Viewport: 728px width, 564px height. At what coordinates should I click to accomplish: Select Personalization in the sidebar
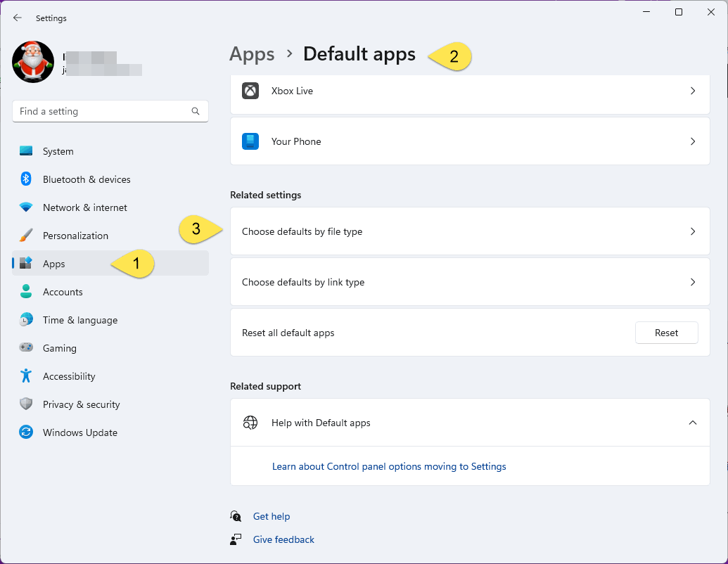pyautogui.click(x=75, y=236)
